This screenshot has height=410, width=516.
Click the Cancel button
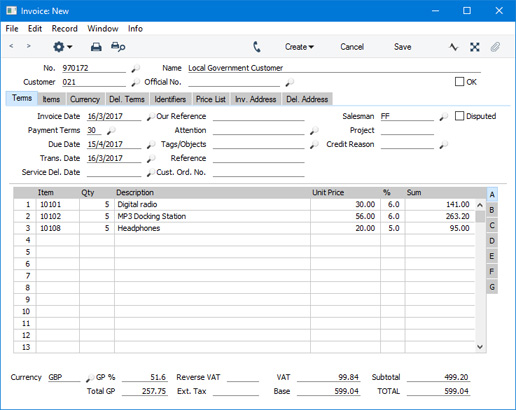(x=352, y=47)
